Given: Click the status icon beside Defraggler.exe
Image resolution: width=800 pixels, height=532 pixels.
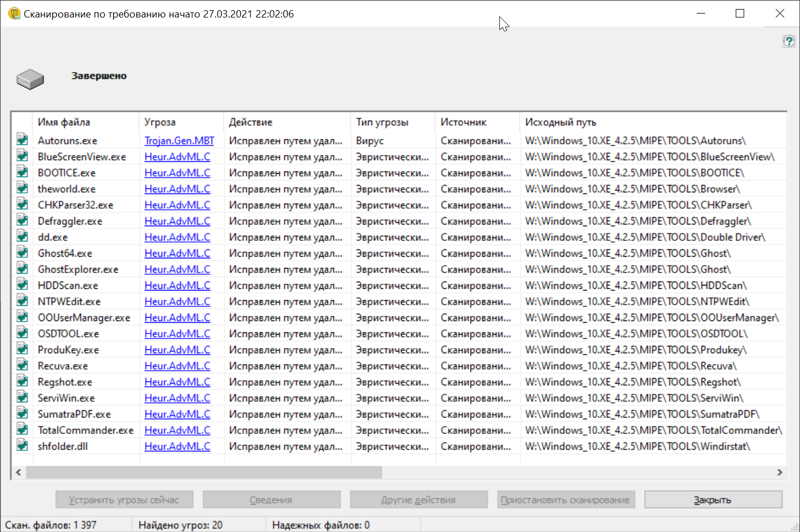Looking at the screenshot, I should tap(22, 219).
